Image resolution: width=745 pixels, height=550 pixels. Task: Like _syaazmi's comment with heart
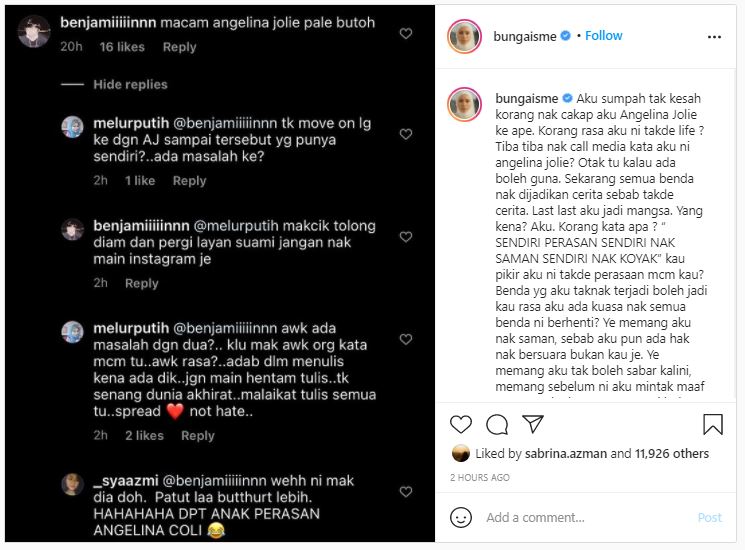tap(405, 492)
